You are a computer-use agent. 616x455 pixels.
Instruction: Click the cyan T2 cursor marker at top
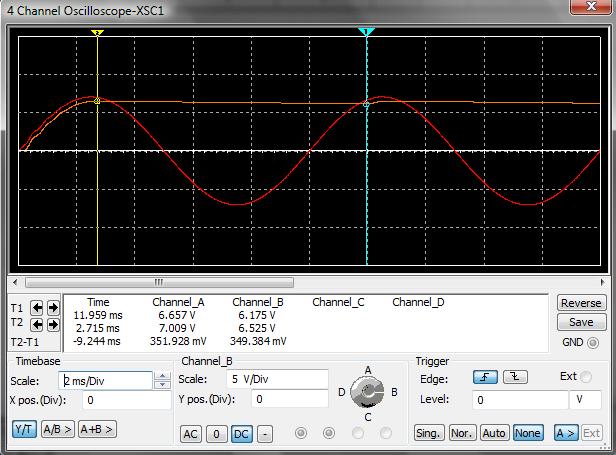point(366,33)
